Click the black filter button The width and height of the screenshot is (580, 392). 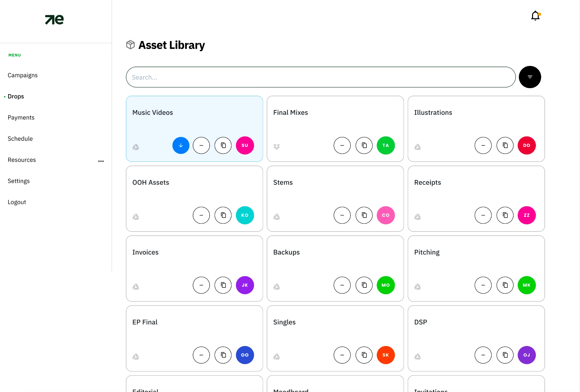point(530,77)
